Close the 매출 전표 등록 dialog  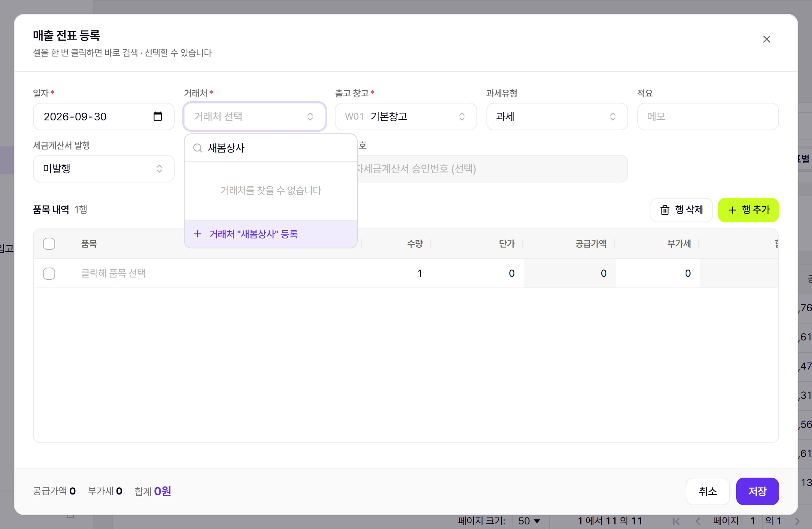point(766,39)
